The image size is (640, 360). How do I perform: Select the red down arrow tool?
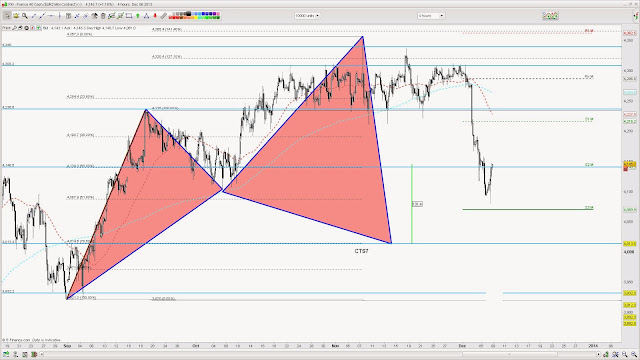pos(155,16)
